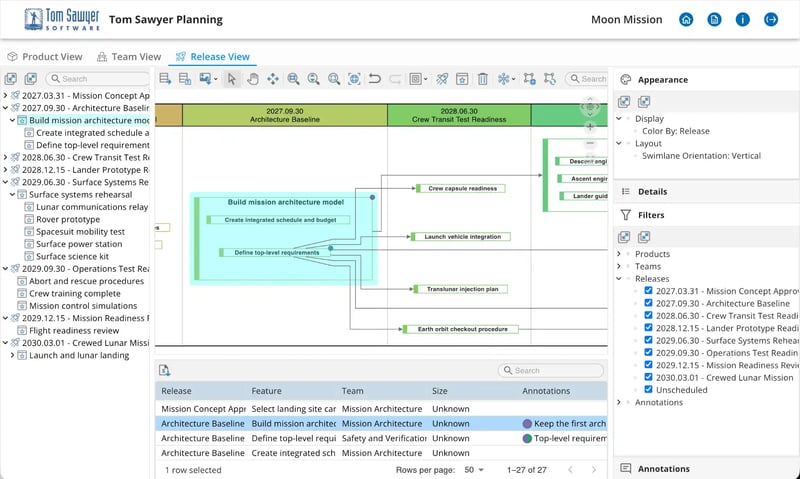The width and height of the screenshot is (800, 479).
Task: Uncheck the 2029.06.30 Surface Systems filter
Action: [x=648, y=340]
